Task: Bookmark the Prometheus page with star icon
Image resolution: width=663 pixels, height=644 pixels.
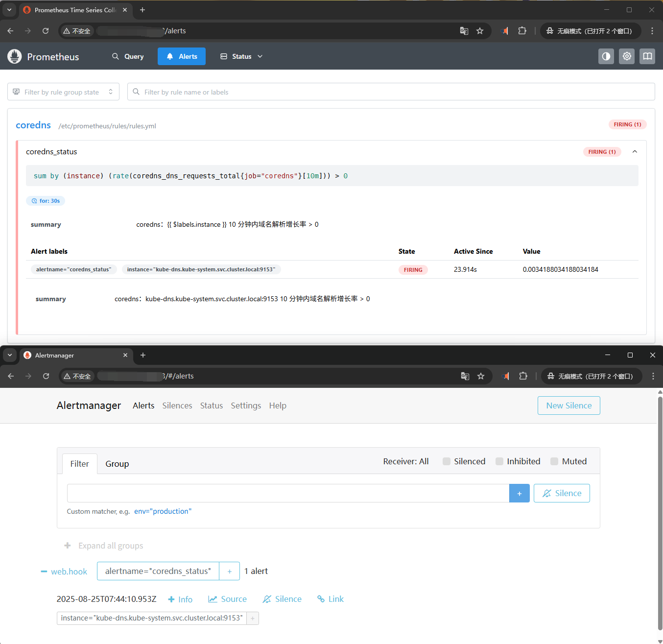Action: 480,31
